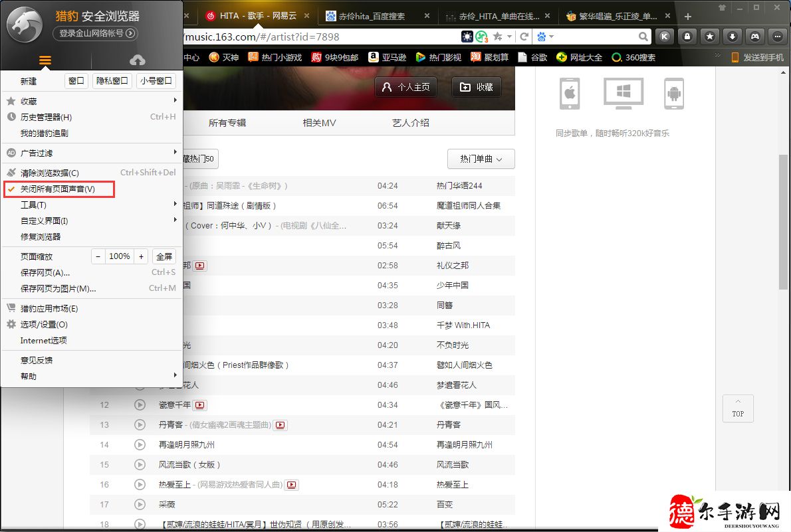Focus the address bar showing music.163.com

point(320,37)
